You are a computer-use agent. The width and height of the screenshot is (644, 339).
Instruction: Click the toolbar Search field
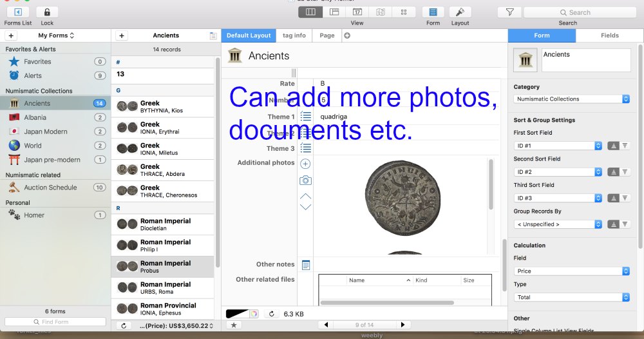[580, 13]
